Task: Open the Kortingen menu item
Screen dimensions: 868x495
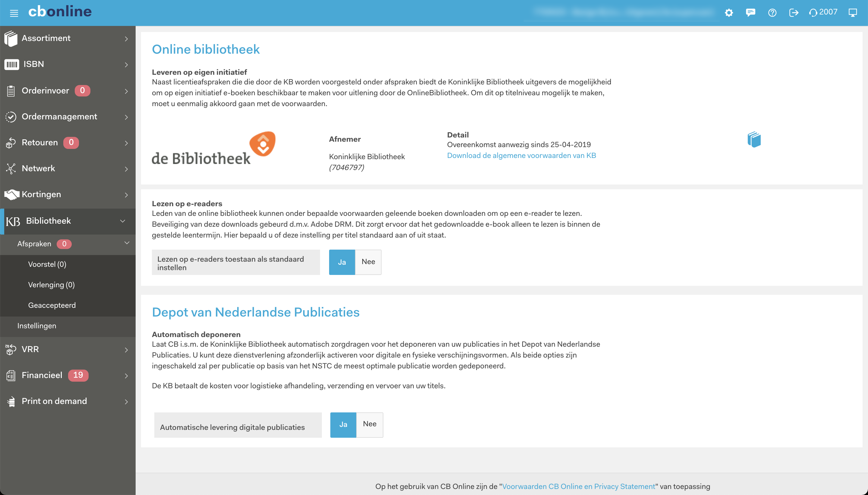Action: [x=68, y=194]
